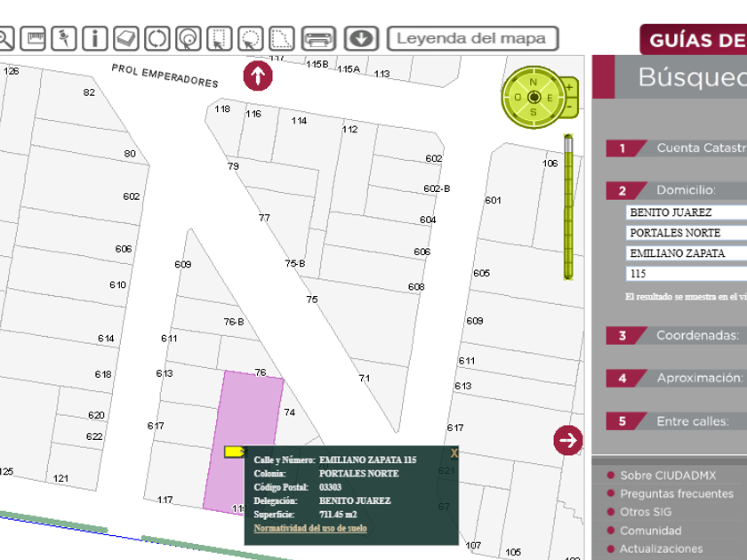The width and height of the screenshot is (747, 560).
Task: Activate the ruler measure tool
Action: (33, 38)
